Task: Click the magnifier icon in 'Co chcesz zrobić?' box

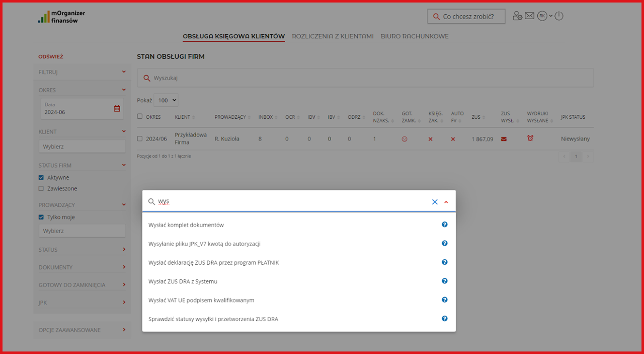Action: point(436,17)
